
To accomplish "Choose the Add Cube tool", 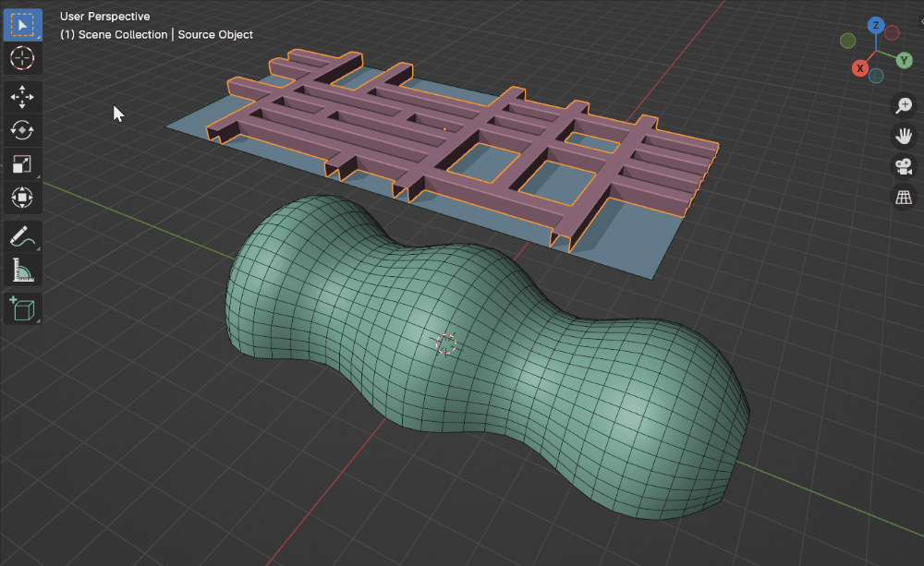I will tap(22, 308).
